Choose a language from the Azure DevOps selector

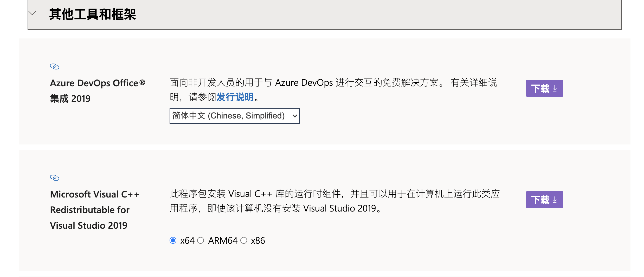[234, 116]
